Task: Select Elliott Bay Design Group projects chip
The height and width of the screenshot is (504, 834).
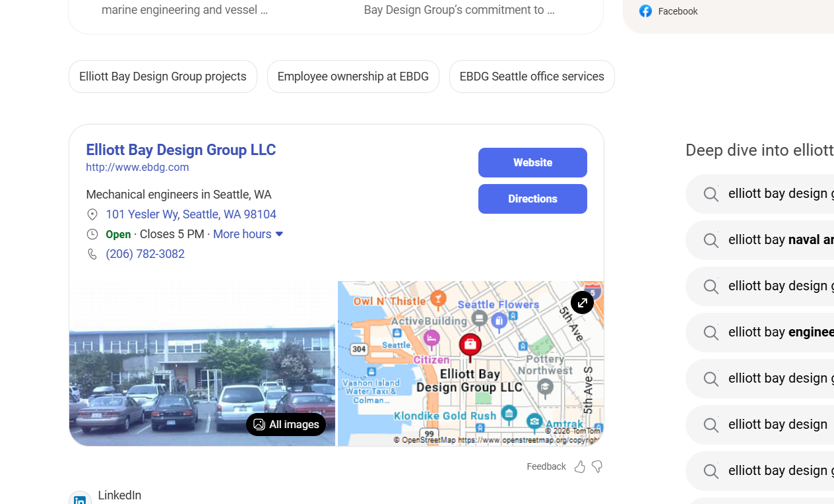Action: [x=163, y=77]
